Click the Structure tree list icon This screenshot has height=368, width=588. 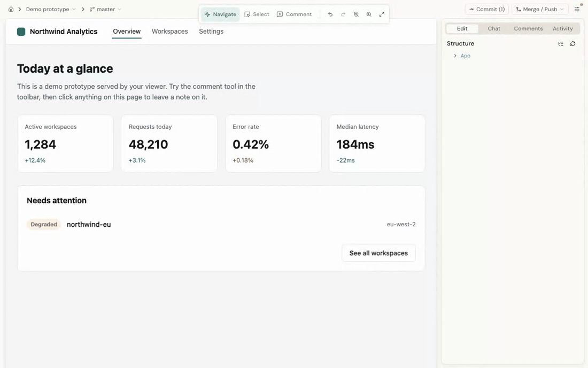coord(561,43)
